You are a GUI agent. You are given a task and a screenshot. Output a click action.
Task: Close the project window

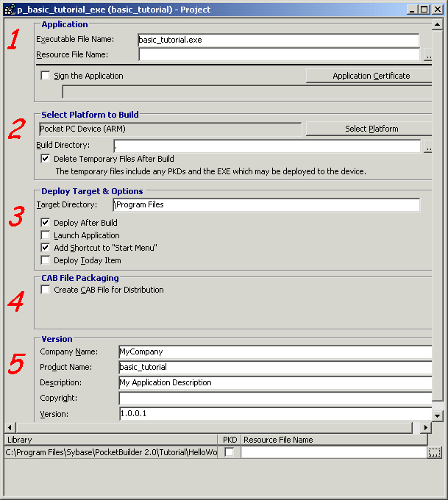pos(438,10)
